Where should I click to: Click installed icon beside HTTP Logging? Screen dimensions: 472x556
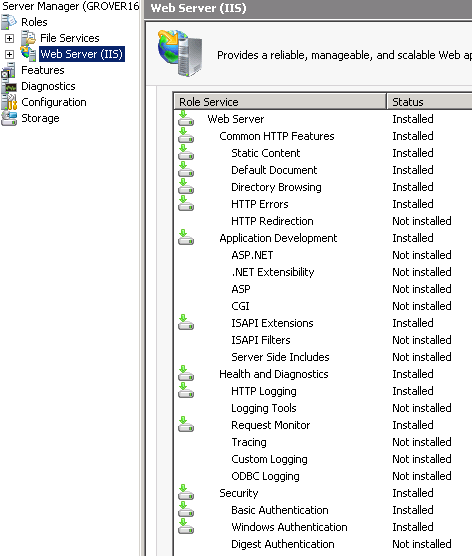186,391
